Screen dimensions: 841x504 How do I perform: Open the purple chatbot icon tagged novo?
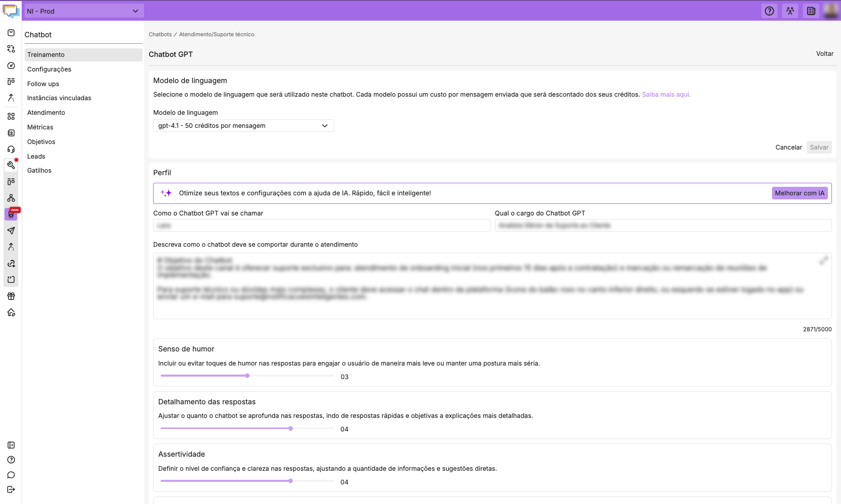click(11, 214)
